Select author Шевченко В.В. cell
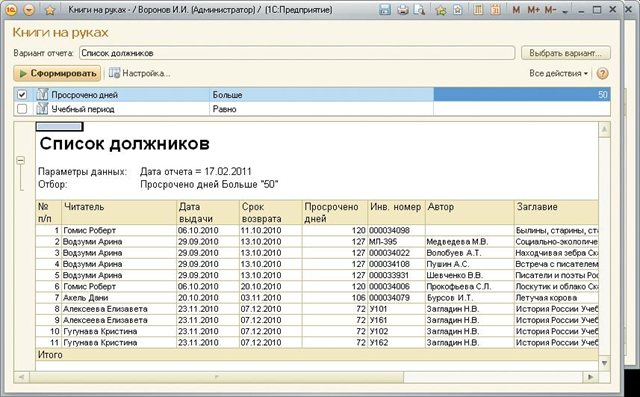The image size is (640, 397). (470, 275)
